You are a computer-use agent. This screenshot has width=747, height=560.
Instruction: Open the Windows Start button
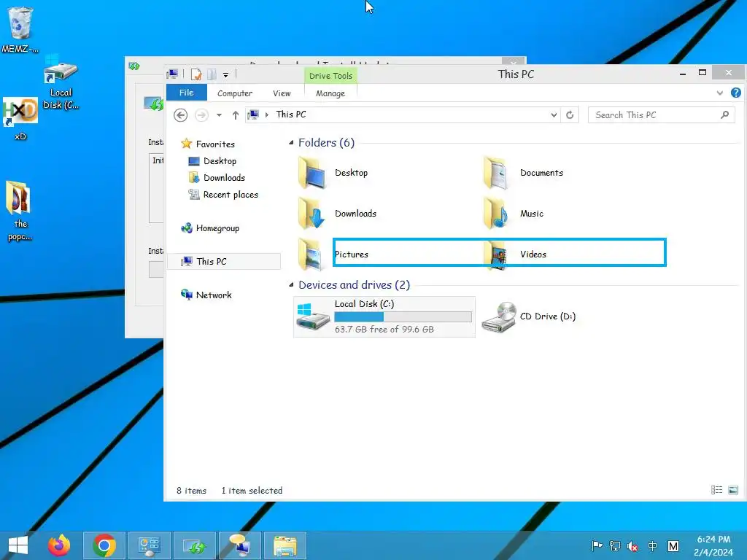point(18,545)
